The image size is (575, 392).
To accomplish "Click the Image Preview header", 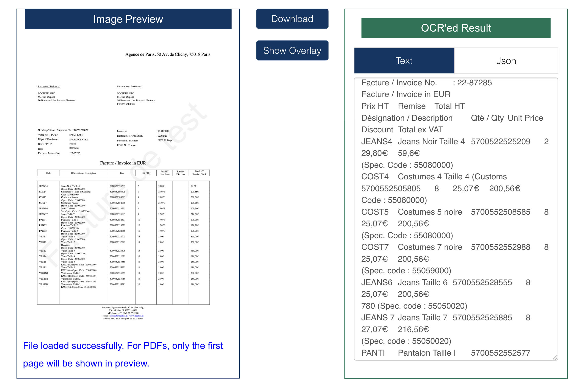I will pos(128,19).
